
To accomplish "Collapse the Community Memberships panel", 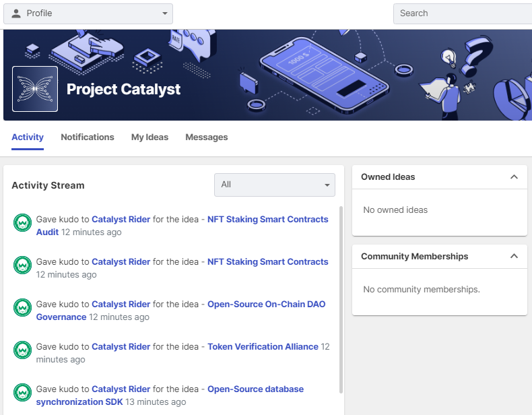I will click(x=514, y=256).
